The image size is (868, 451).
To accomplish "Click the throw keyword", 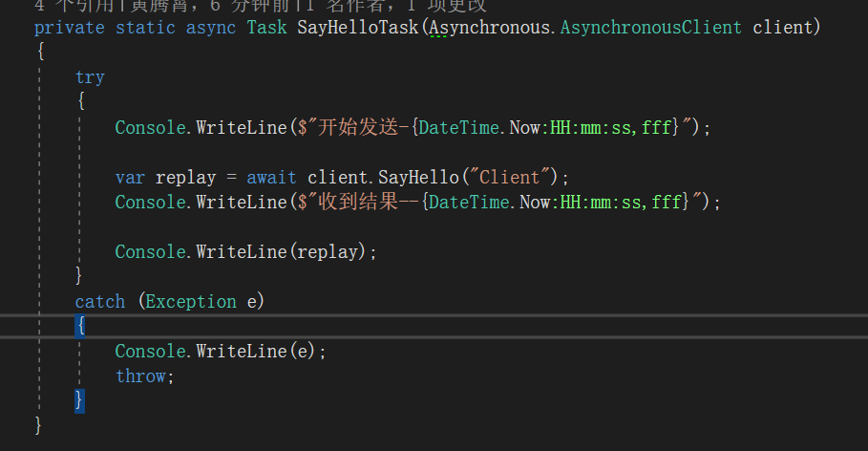I will (x=140, y=376).
